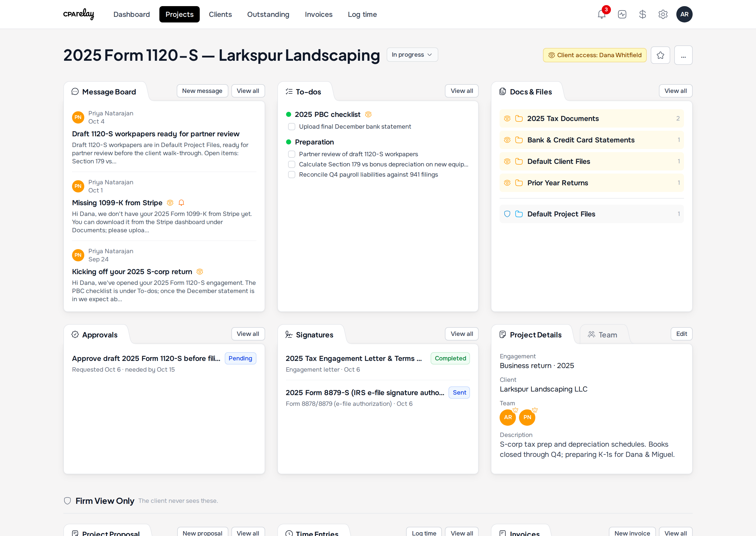The image size is (756, 536).
Task: Click Edit in Project Details
Action: [x=681, y=334]
